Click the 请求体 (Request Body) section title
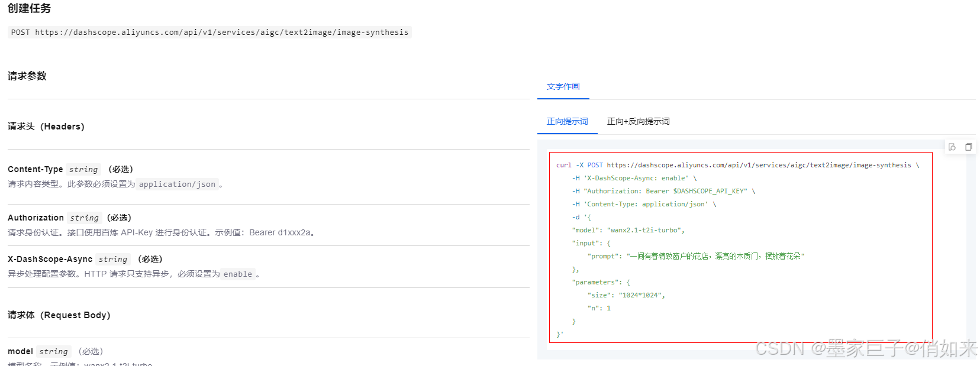This screenshot has height=366, width=980. (59, 315)
